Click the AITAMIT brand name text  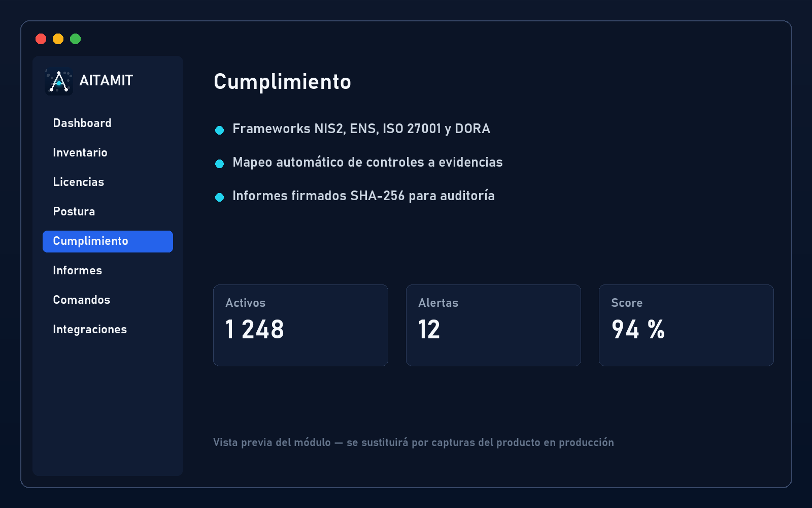tap(106, 81)
